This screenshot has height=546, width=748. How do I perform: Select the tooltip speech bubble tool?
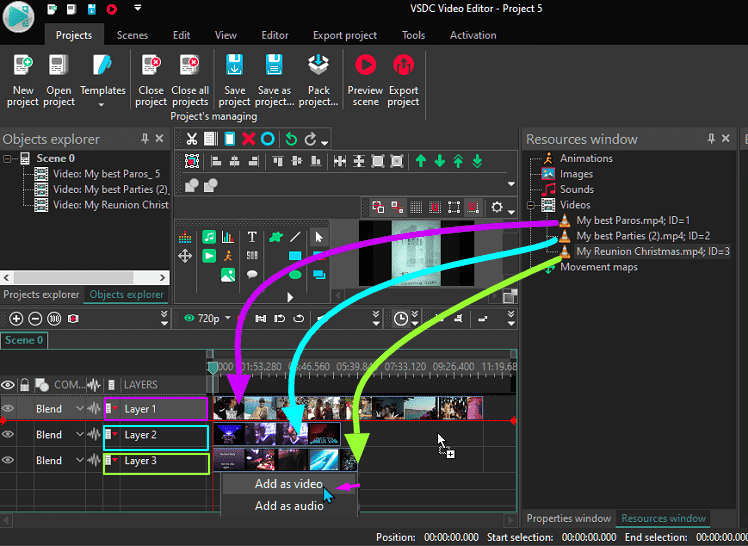coord(252,274)
